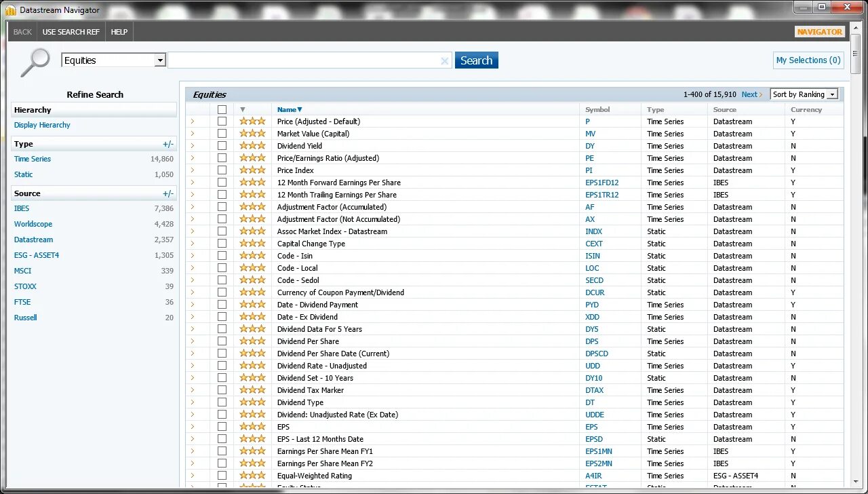
Task: Check the box for Capital Change Type
Action: [x=222, y=244]
